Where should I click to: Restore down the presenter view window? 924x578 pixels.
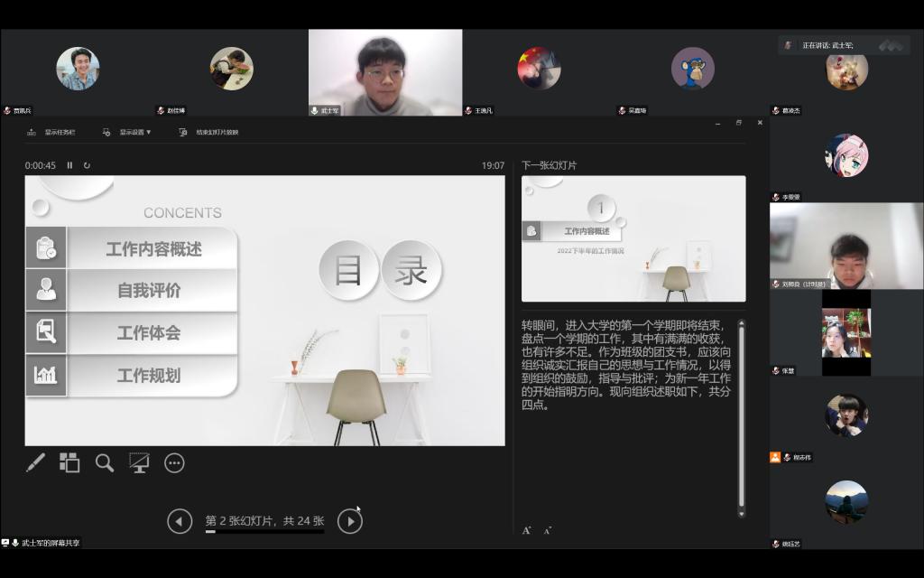tap(739, 123)
